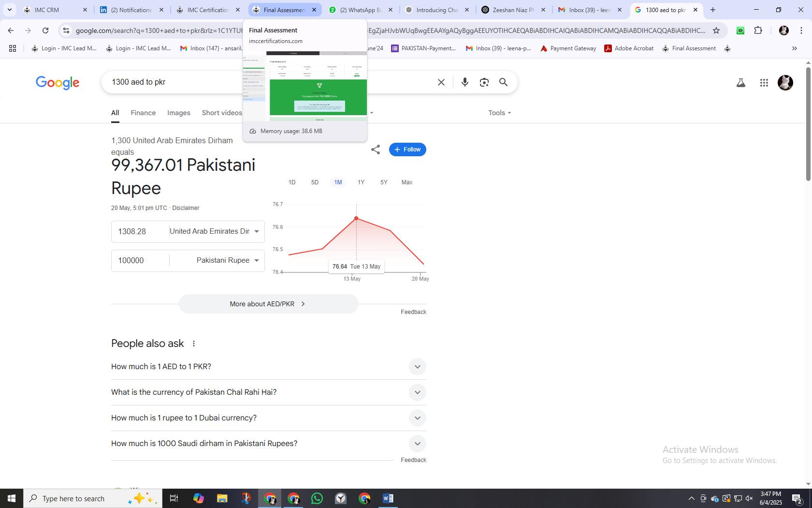The width and height of the screenshot is (812, 508).
Task: Click the voice search microphone icon
Action: 464,82
